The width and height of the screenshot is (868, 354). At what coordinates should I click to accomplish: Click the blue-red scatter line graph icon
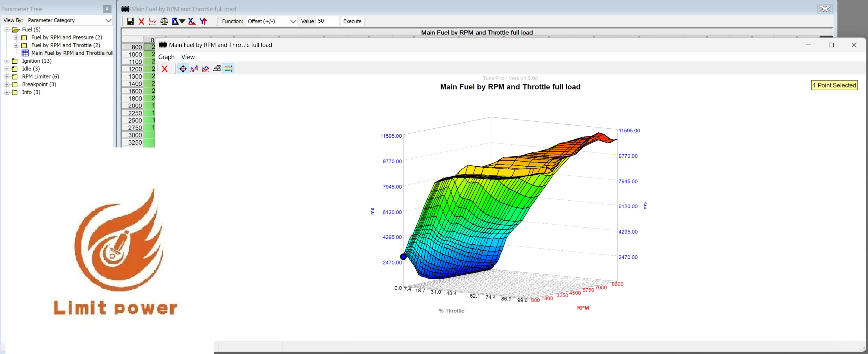(x=194, y=69)
